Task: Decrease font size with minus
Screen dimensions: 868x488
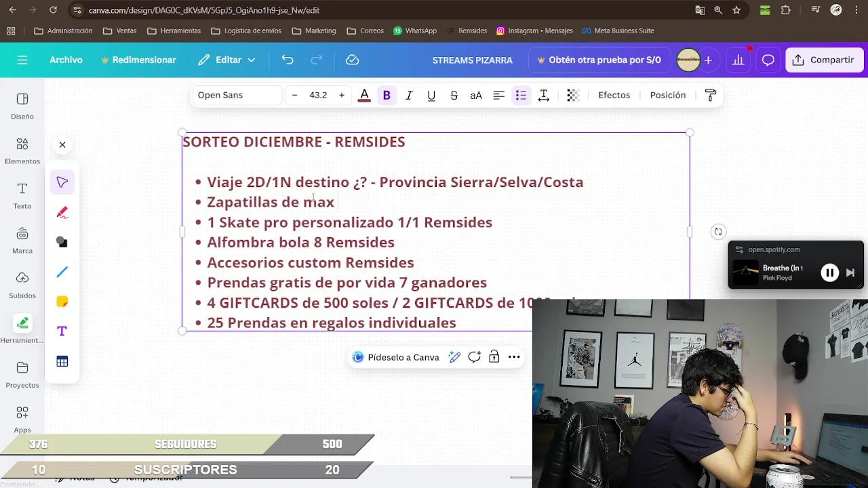Action: point(294,95)
